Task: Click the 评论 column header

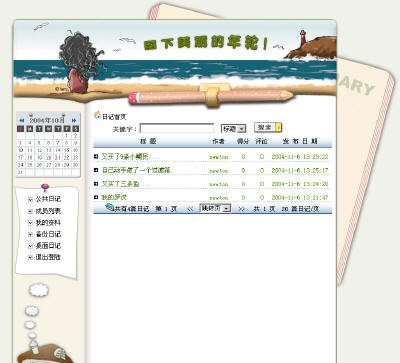Action: pos(261,141)
